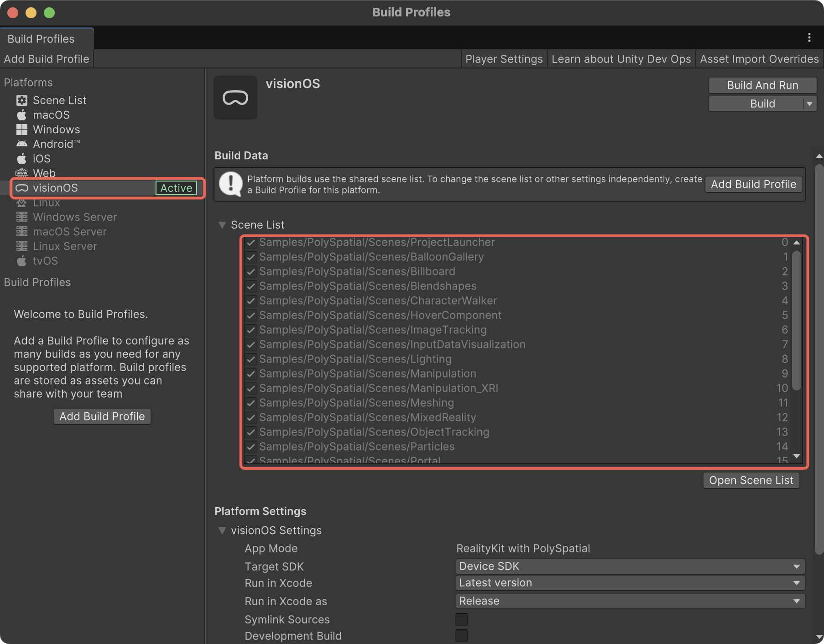The image size is (824, 644).
Task: Click the Windows platform label
Action: [56, 130]
